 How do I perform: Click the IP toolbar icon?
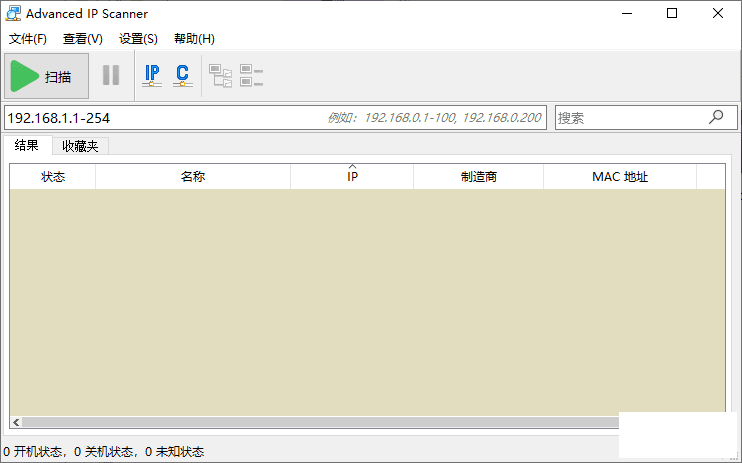[152, 75]
